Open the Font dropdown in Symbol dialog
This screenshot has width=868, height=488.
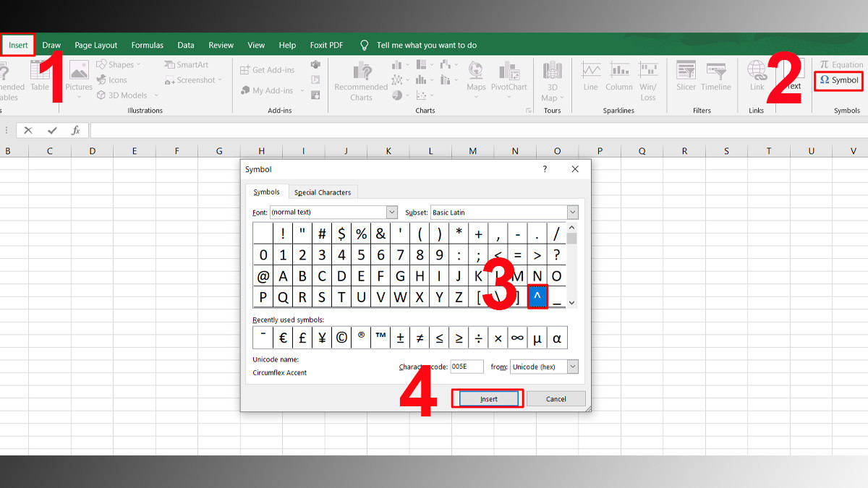pyautogui.click(x=392, y=213)
